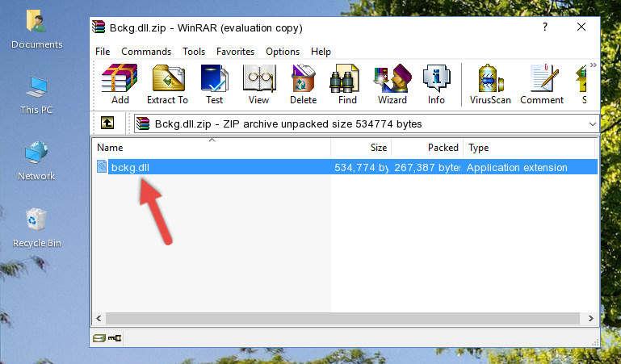Open the Documents desktop icon

tap(36, 29)
